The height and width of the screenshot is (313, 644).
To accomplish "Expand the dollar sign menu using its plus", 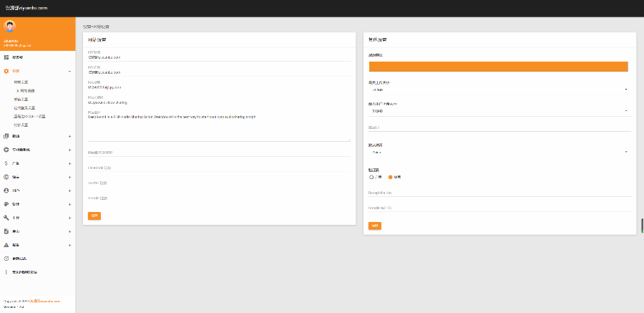I will click(x=69, y=163).
